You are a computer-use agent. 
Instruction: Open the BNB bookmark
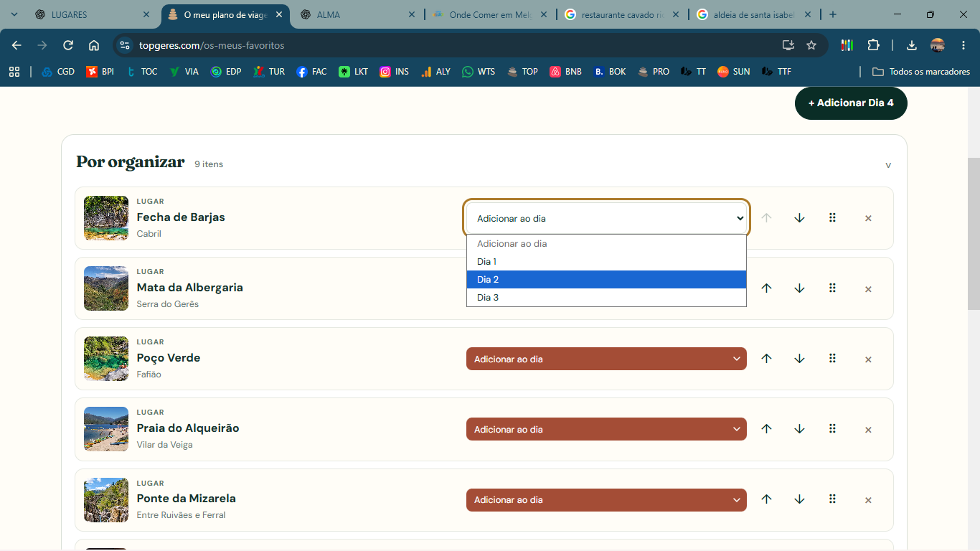click(x=565, y=72)
